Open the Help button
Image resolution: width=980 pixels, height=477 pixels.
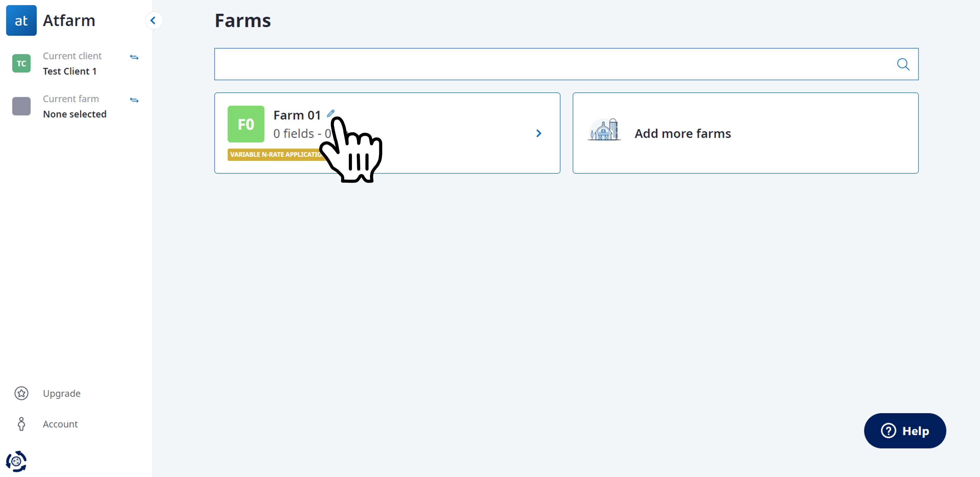(905, 431)
